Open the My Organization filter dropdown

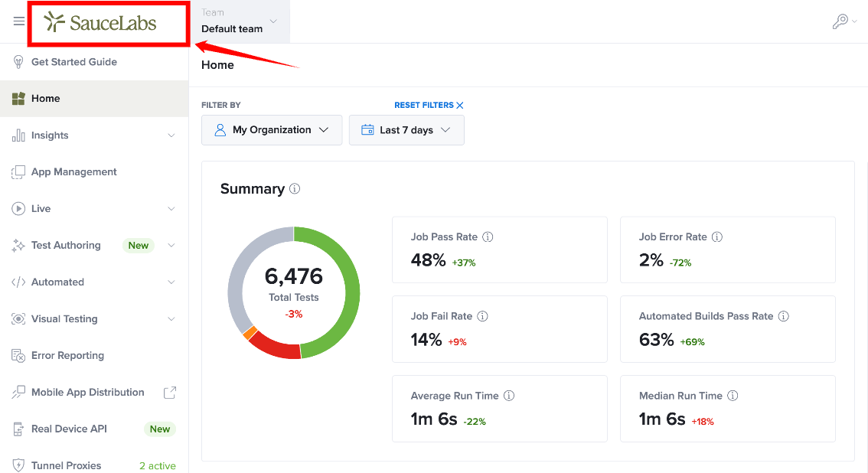point(272,130)
